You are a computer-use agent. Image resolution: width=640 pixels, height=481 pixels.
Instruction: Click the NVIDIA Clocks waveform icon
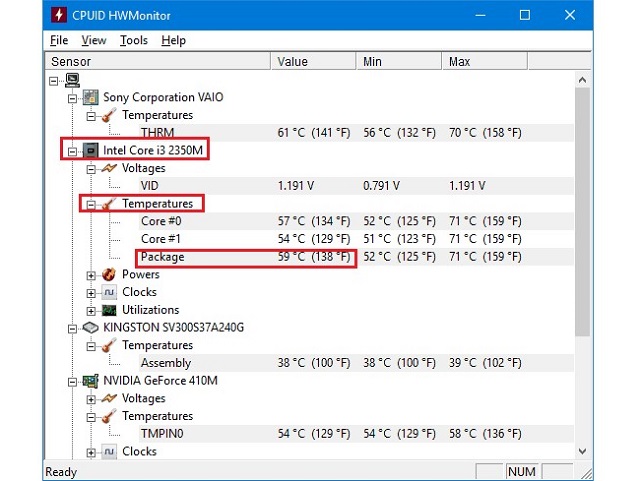pyautogui.click(x=109, y=451)
